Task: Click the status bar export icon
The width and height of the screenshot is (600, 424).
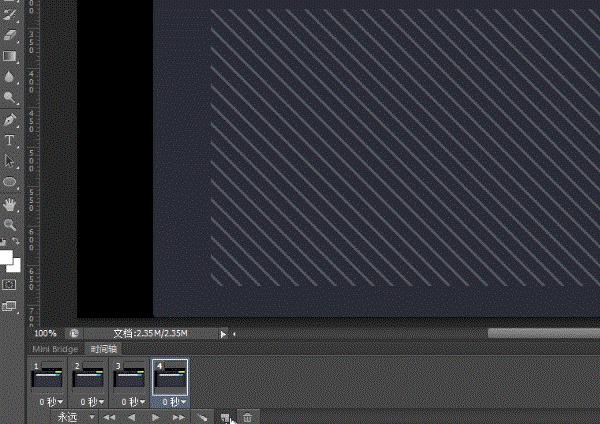Action: click(x=74, y=333)
